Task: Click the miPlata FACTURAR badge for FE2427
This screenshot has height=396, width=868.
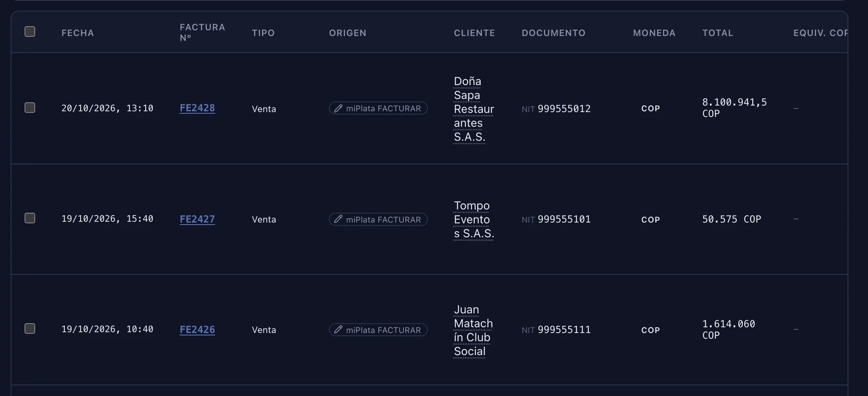Action: (378, 219)
